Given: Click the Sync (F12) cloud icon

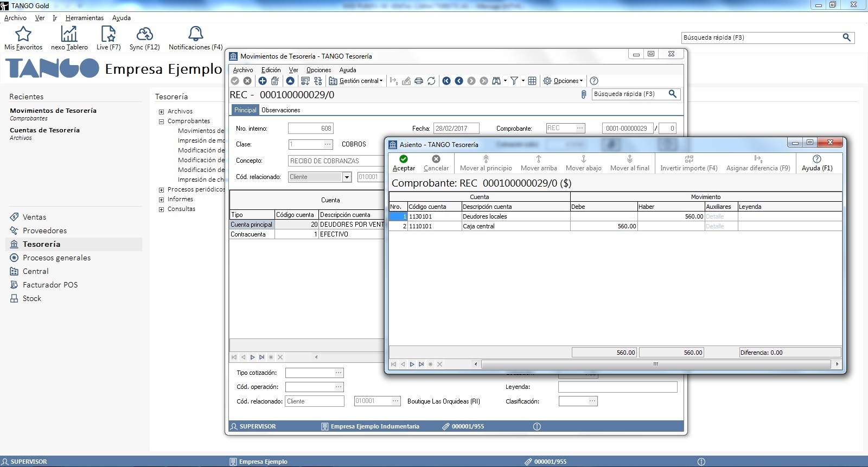Looking at the screenshot, I should tap(144, 35).
